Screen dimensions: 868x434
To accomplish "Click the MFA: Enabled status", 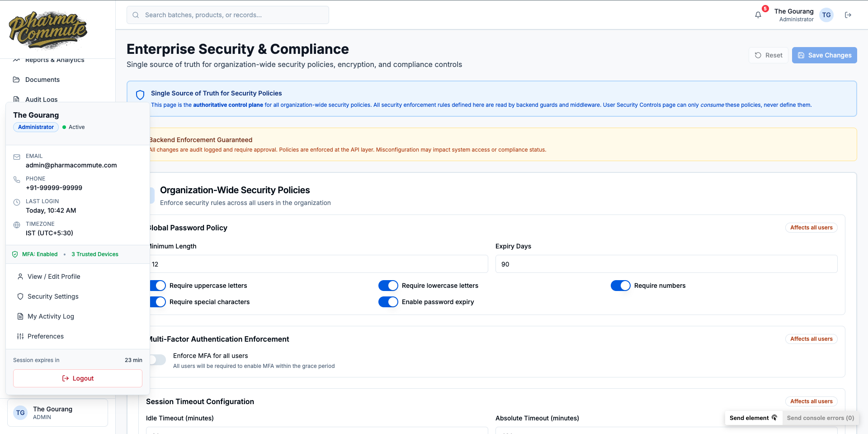I will click(x=40, y=254).
